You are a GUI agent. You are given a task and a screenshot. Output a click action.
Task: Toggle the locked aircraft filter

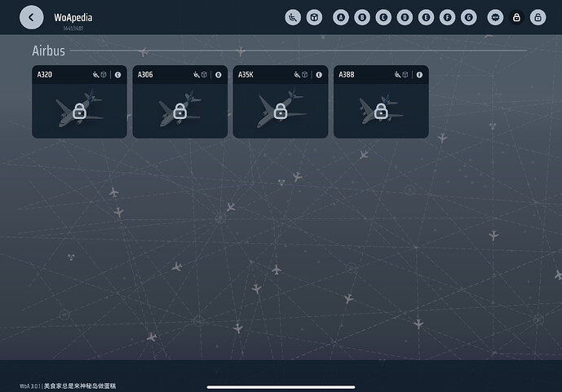pos(516,17)
